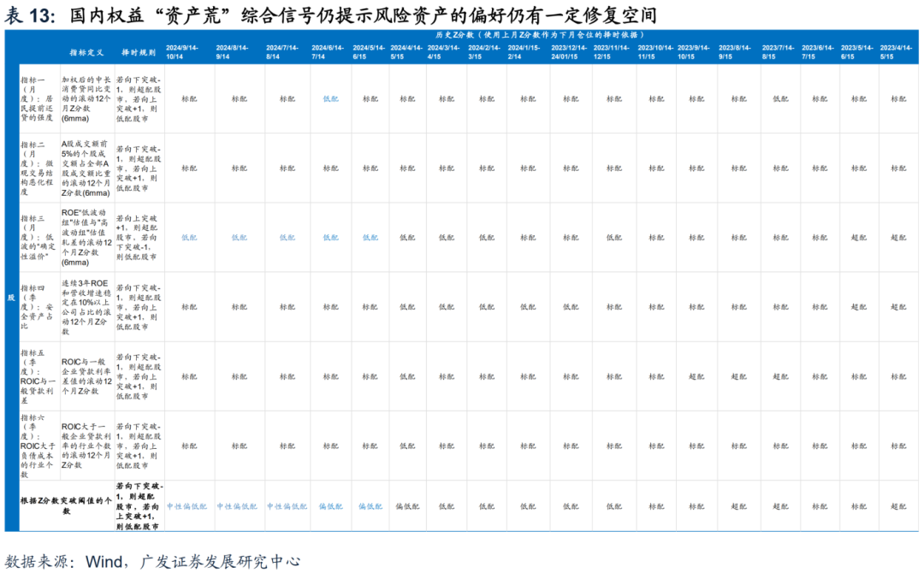Click 超配 in 指标三 row, 2023/4/14-5/15 column
Image resolution: width=924 pixels, height=579 pixels.
tap(898, 238)
